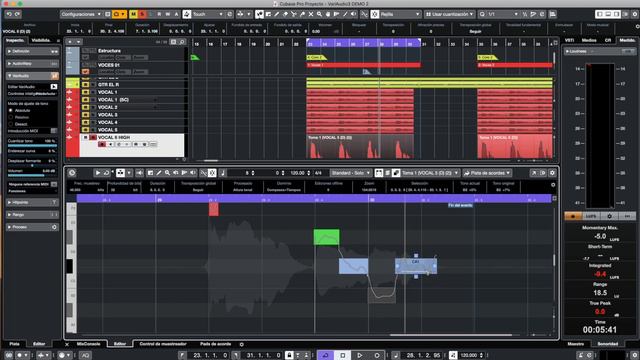Select the Mute X tool
The height and width of the screenshot is (360, 640).
click(311, 14)
